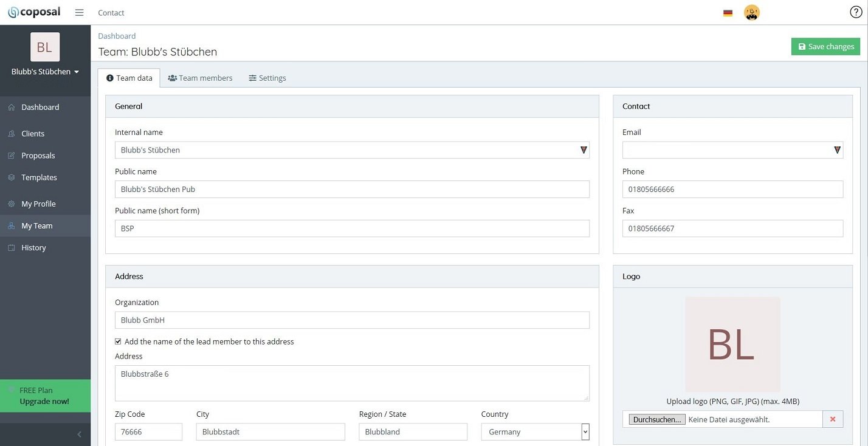Click the icon inside Internal name field
Viewport: 868px width, 446px height.
pos(584,150)
